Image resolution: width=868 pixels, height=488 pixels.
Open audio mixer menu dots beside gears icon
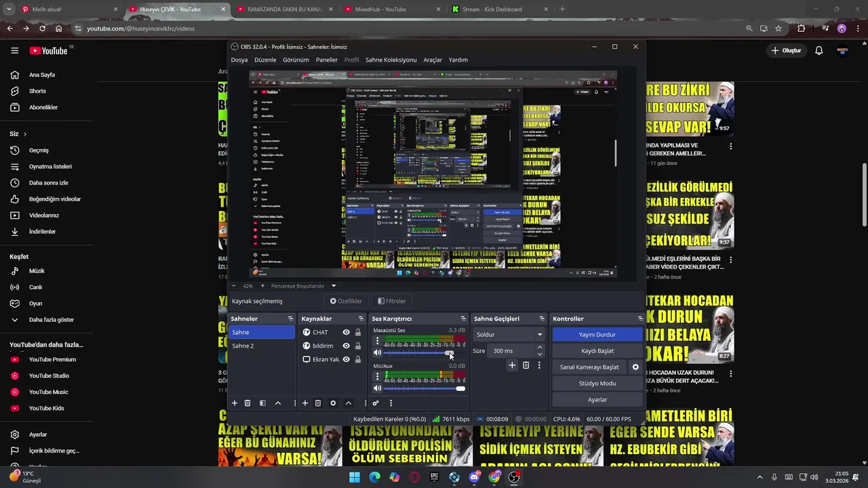(x=391, y=403)
